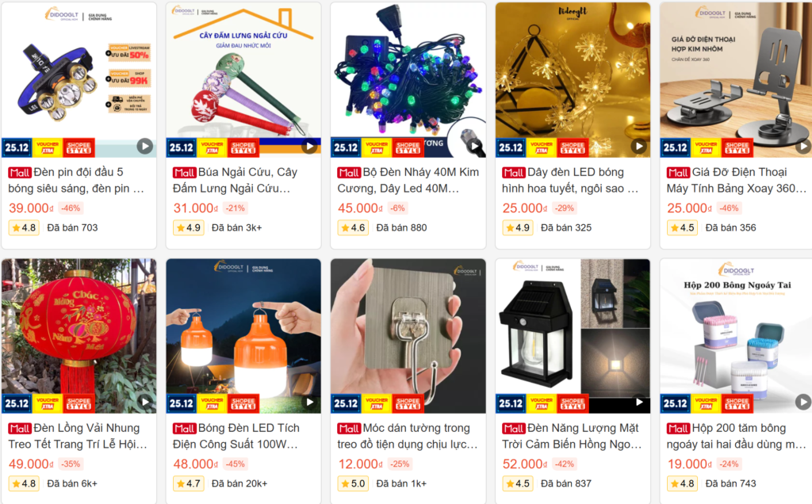This screenshot has height=504, width=812.
Task: Open Hộp 200 tăm bông ngoáy tai listing
Action: [736, 436]
